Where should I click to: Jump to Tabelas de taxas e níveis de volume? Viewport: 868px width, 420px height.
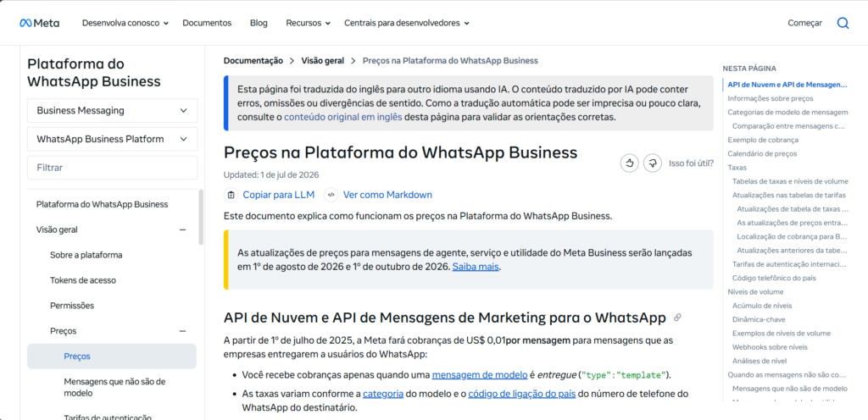pyautogui.click(x=790, y=181)
